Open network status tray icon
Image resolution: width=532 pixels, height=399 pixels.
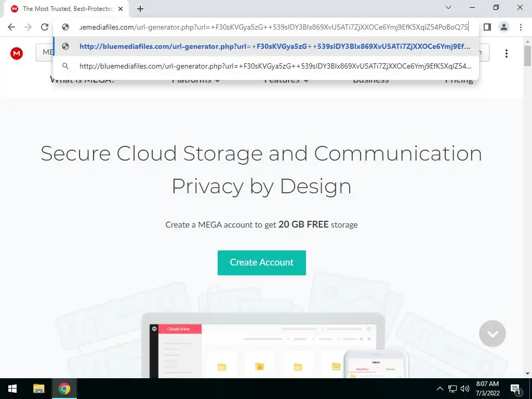tap(453, 389)
